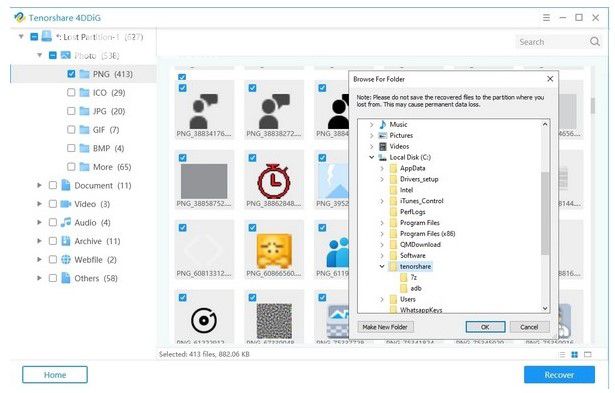Select the Users folder in folder tree
Viewport: 615px width, 393px height.
coord(408,299)
